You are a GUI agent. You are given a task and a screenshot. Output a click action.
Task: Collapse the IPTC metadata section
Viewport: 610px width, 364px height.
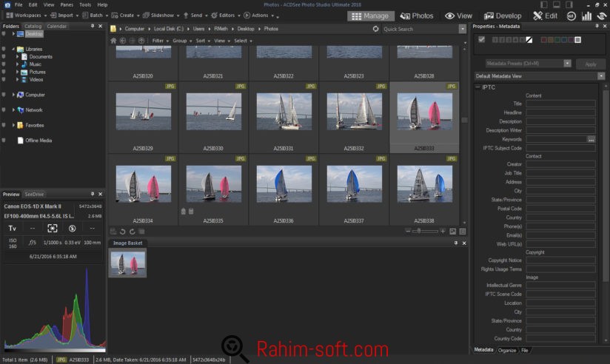[x=477, y=87]
